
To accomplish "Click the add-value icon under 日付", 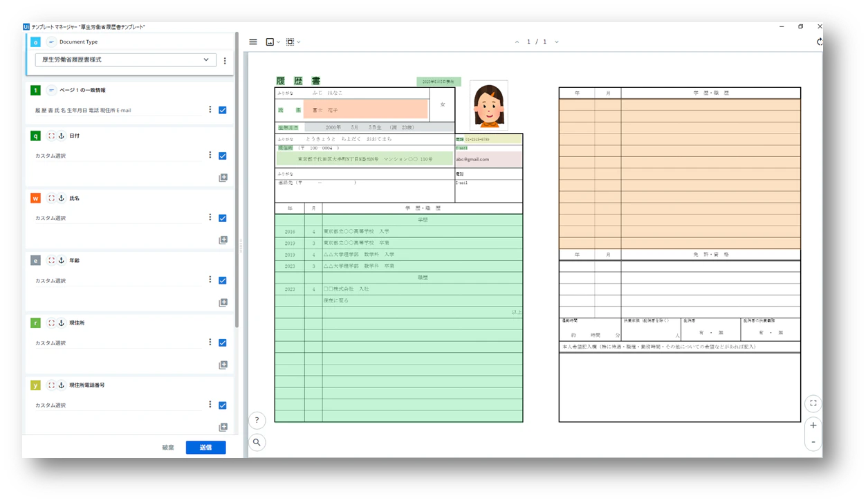I will [223, 178].
